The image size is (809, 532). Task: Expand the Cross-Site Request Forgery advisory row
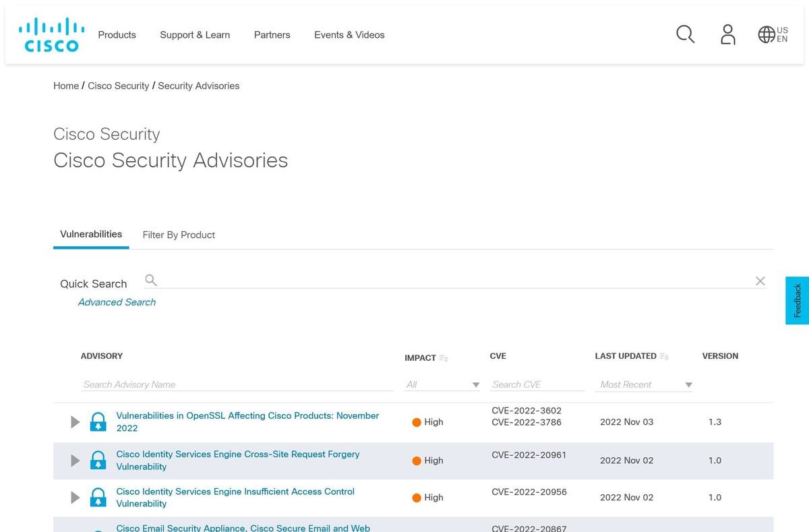click(76, 461)
